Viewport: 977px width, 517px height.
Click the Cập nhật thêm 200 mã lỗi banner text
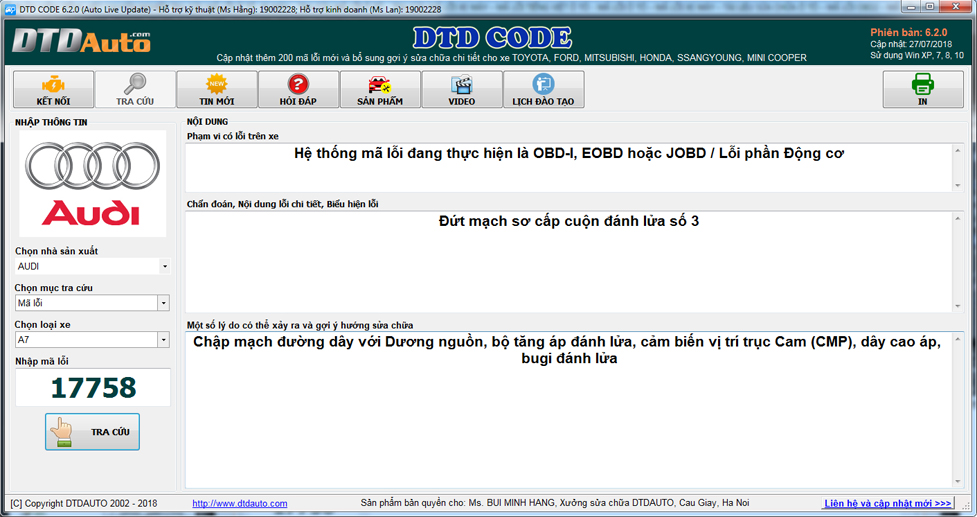point(512,58)
